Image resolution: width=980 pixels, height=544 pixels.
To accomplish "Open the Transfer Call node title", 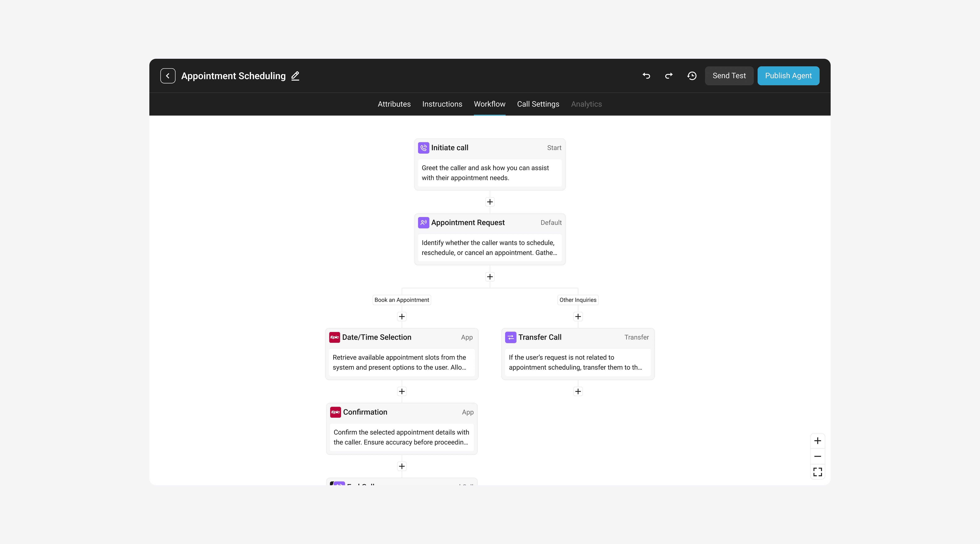I will pos(540,337).
